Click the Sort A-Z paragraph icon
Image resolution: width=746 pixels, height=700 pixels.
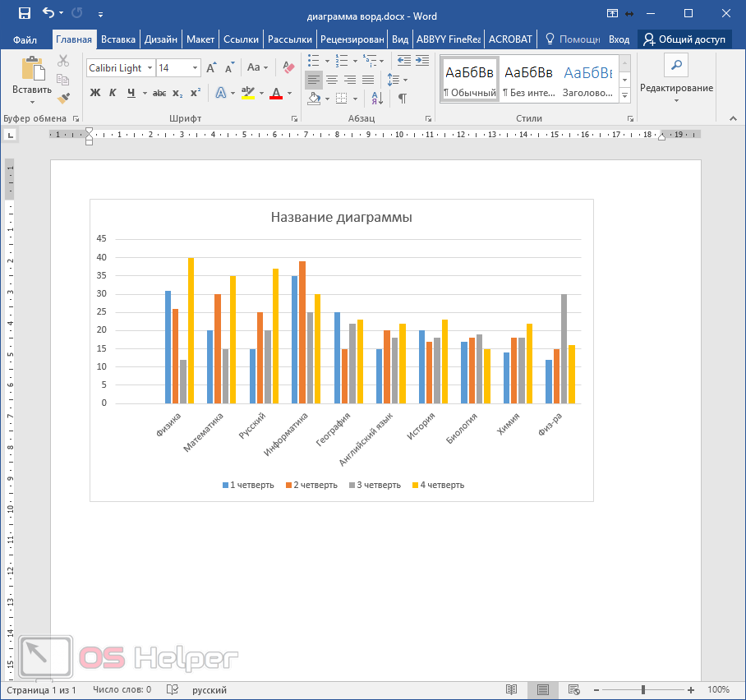377,99
